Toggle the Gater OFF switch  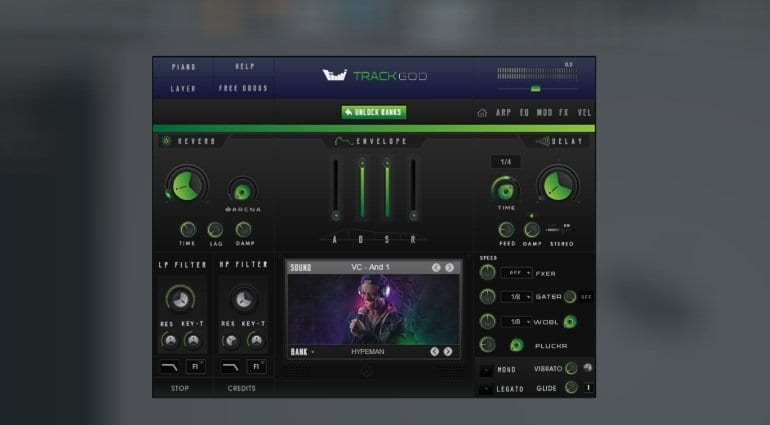click(x=586, y=297)
